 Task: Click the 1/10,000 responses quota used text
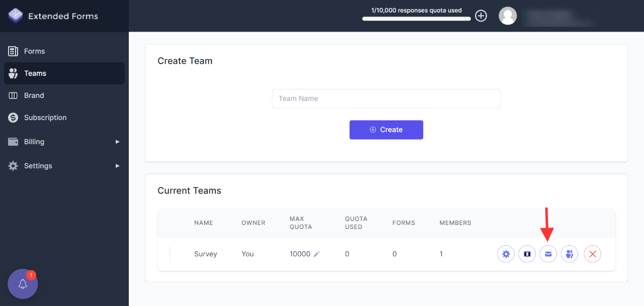pyautogui.click(x=417, y=10)
